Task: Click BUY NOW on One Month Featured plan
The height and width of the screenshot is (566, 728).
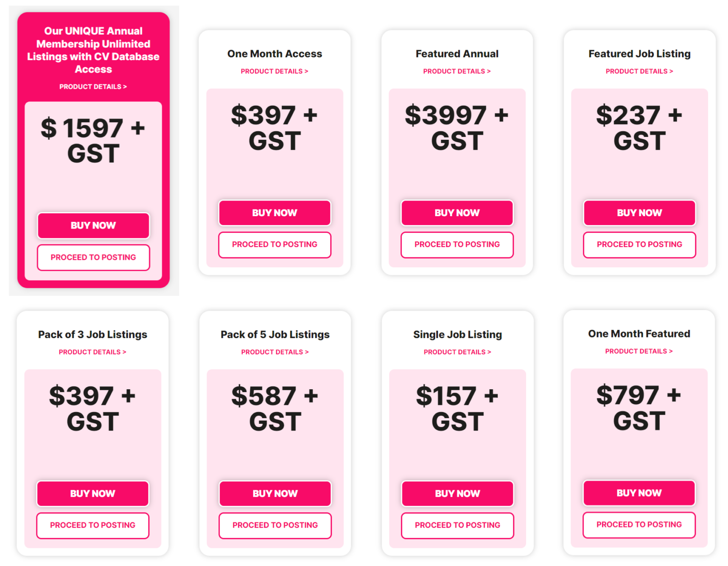Action: (639, 493)
